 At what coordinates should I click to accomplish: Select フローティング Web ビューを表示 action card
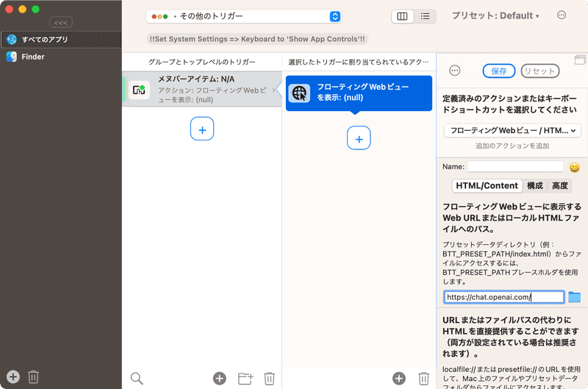(x=359, y=93)
